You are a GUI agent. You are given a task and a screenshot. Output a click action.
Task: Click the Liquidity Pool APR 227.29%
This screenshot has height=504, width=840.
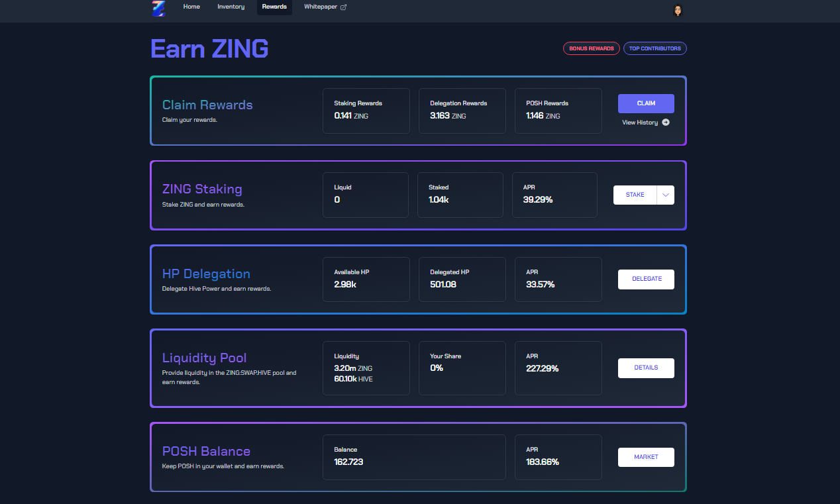coord(543,368)
